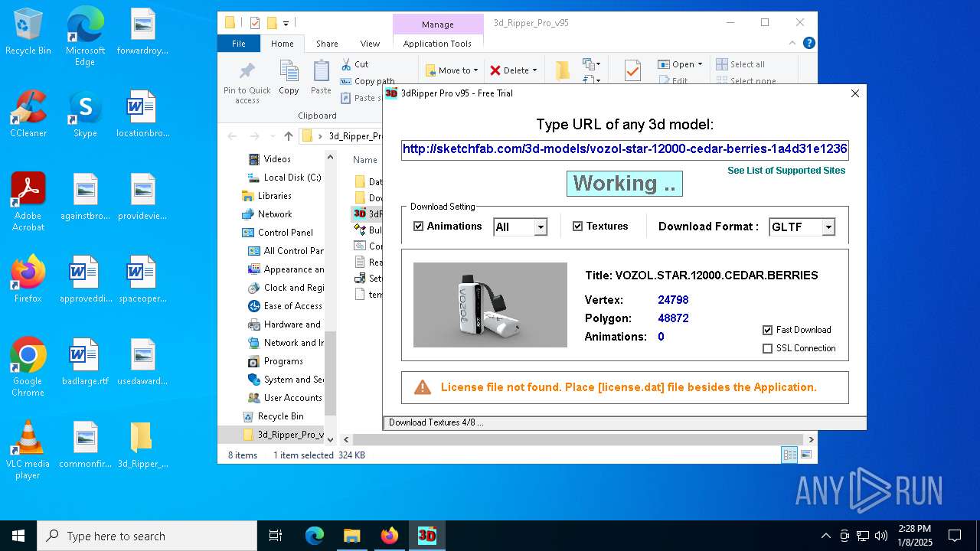Switch to the Explorer Home tab
Image resolution: width=980 pixels, height=551 pixels.
282,44
